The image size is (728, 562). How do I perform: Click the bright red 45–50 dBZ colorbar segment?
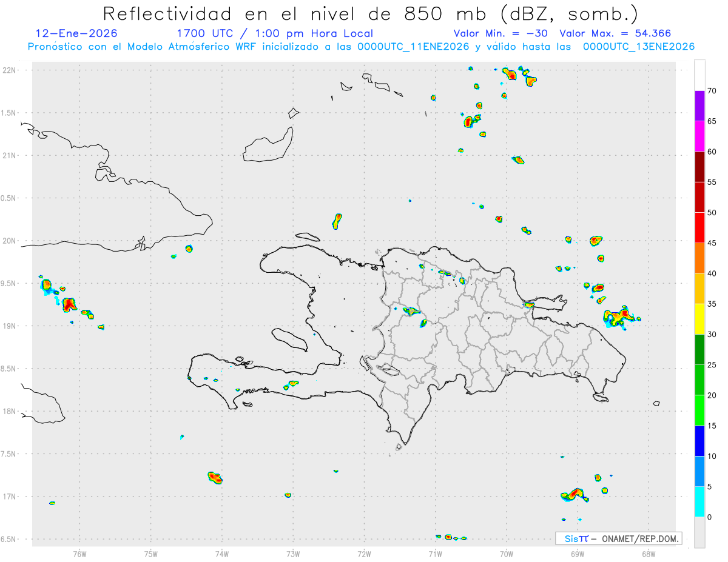(699, 228)
